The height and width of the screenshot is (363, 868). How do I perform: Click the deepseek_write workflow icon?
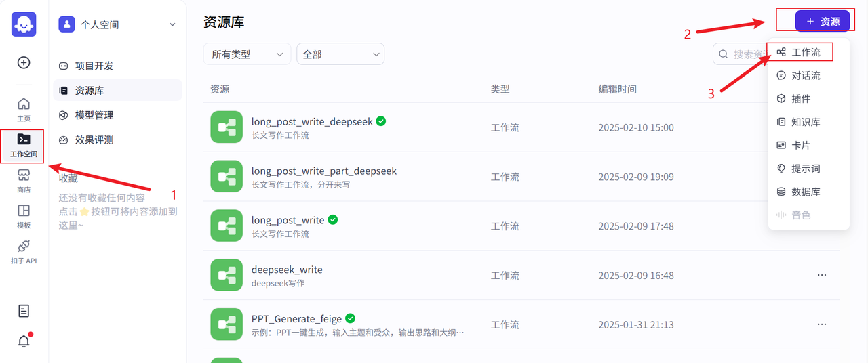226,276
